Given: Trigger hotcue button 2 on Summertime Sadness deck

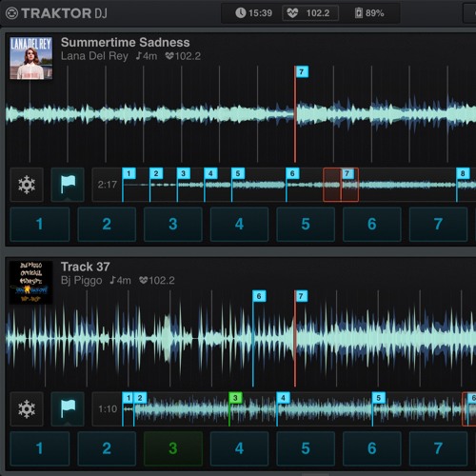Looking at the screenshot, I should click(x=107, y=224).
